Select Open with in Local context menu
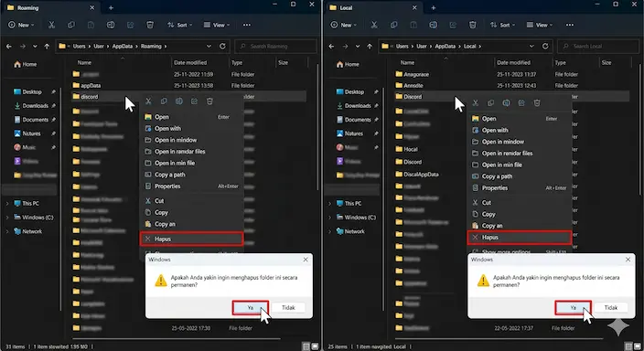Viewport: 644px width, 351px height. tap(520, 130)
